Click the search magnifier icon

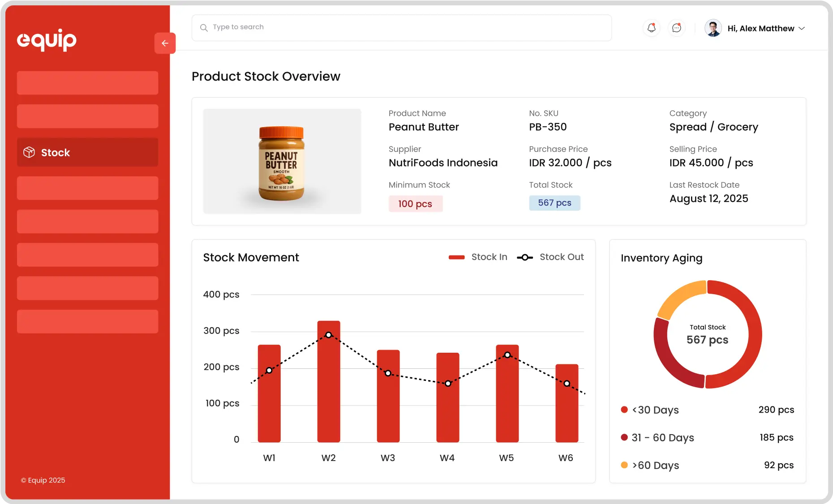tap(204, 28)
